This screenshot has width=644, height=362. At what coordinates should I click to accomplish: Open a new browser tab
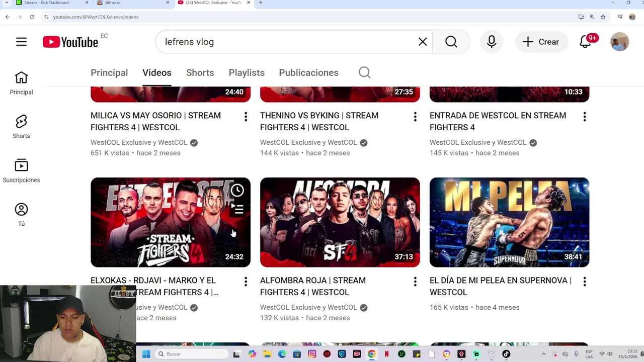pos(261,3)
